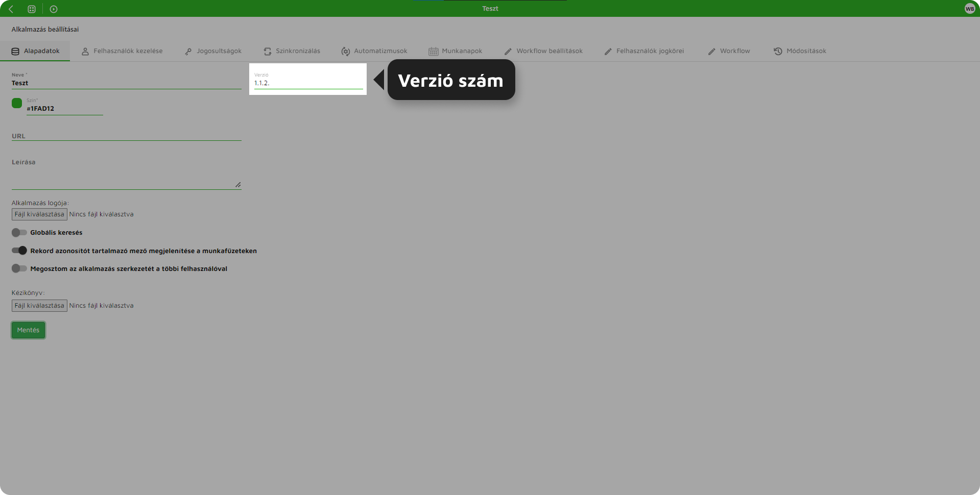Click the calendar icon beside Munkanapok
980x495 pixels.
pyautogui.click(x=434, y=52)
